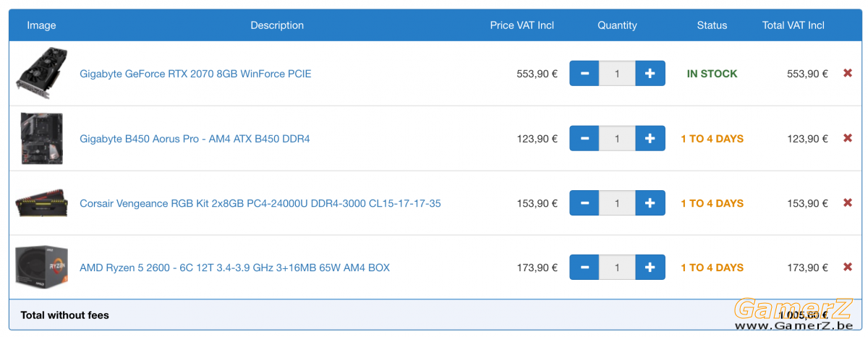
Task: Click the Description column header
Action: [x=277, y=25]
